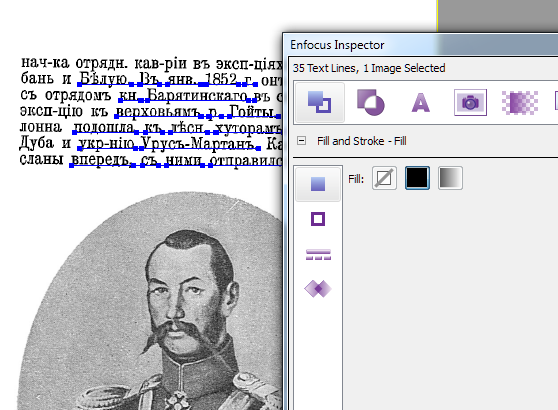The image size is (558, 410).
Task: Open the Text category with letter A
Action: click(421, 102)
